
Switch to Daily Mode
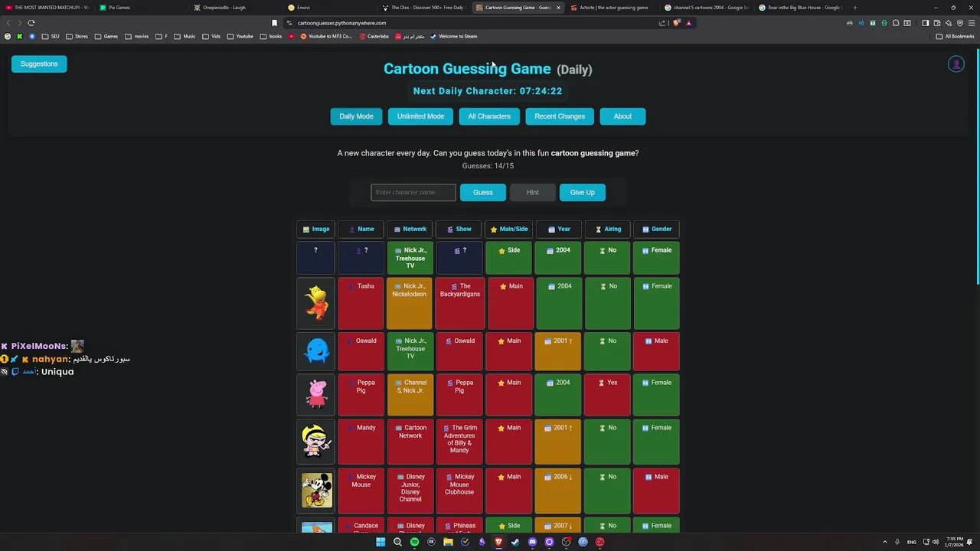pyautogui.click(x=356, y=116)
